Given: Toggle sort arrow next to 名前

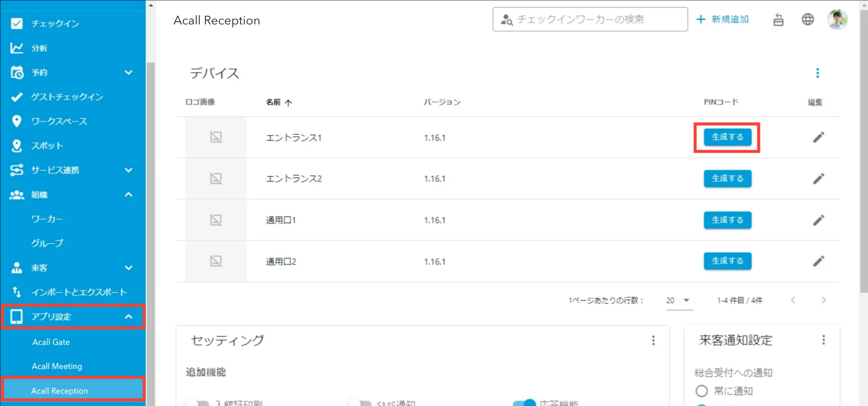Looking at the screenshot, I should 288,103.
